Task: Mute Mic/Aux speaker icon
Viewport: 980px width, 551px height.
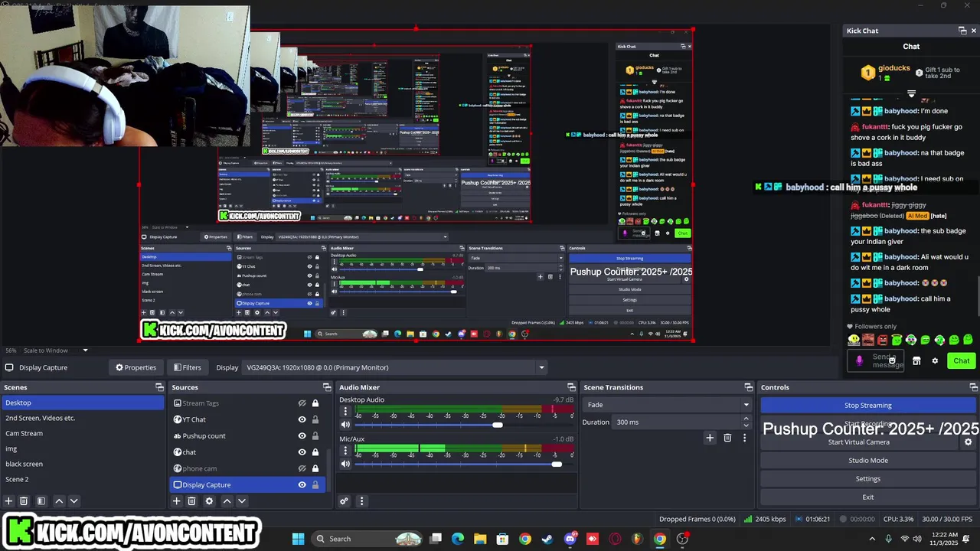Action: [345, 464]
